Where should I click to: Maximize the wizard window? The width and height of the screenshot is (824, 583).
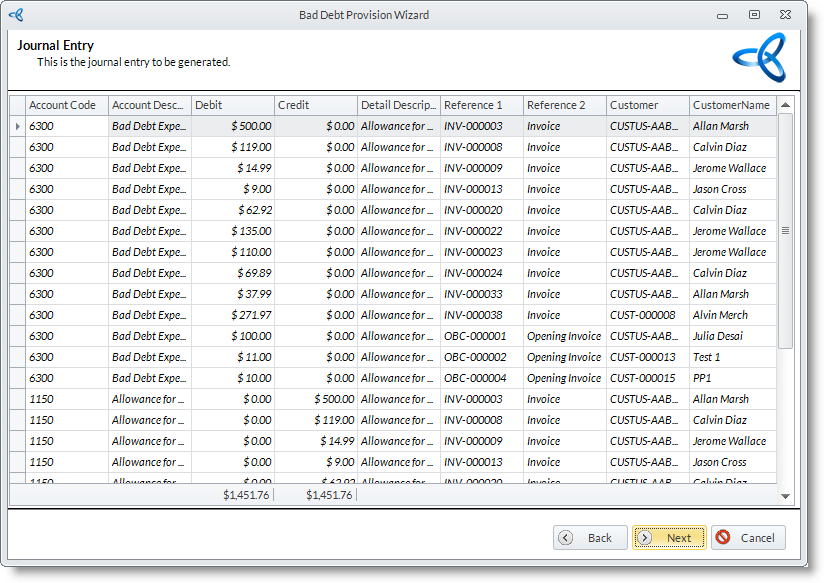[754, 15]
